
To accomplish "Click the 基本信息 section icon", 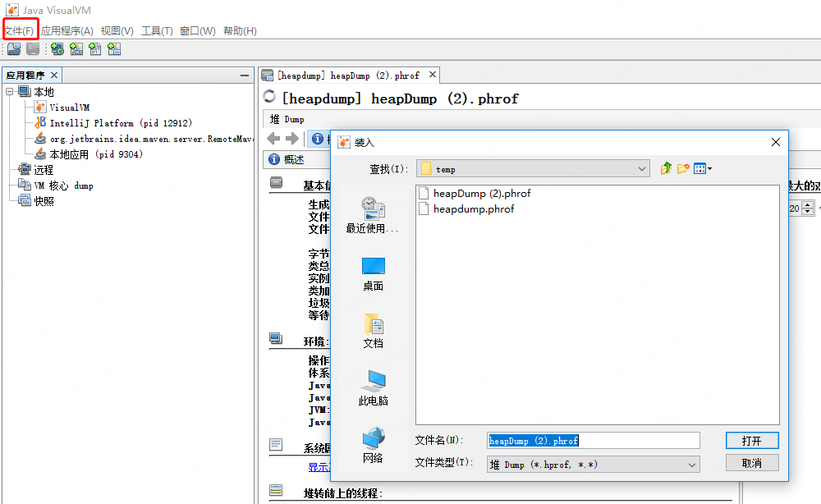I will (x=277, y=183).
